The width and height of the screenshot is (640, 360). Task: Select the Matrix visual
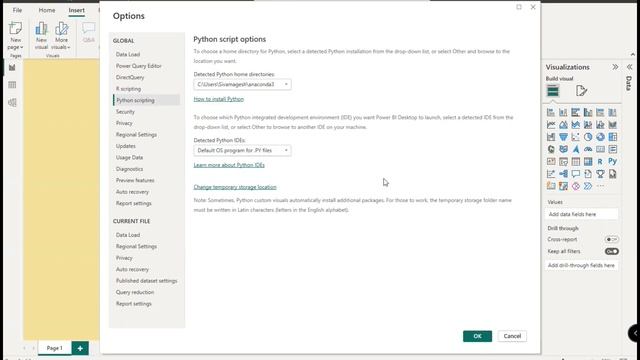coord(588,162)
